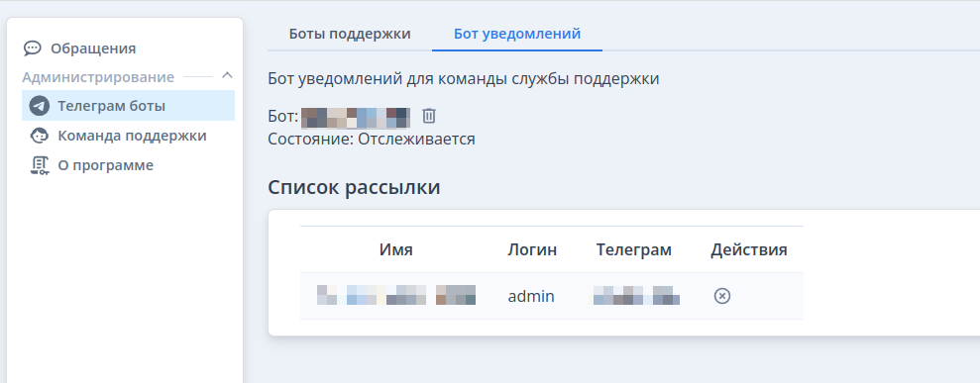Select the Бот уведомлений tab
Screen dimensions: 980x383
click(x=517, y=34)
